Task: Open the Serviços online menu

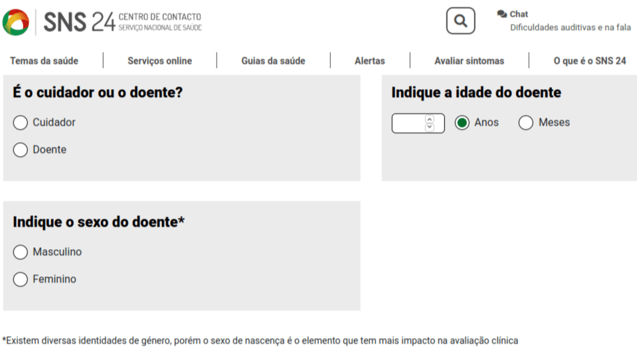Action: pos(159,61)
